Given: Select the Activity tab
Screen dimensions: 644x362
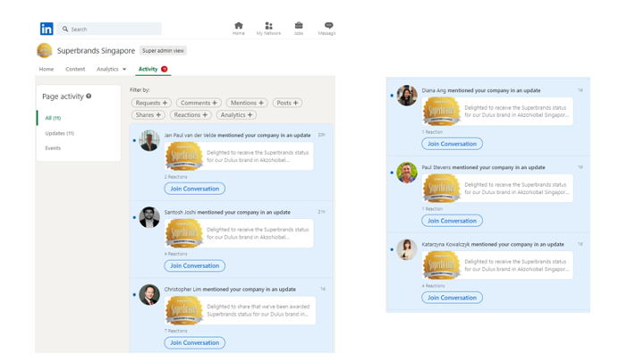Looking at the screenshot, I should pos(148,69).
